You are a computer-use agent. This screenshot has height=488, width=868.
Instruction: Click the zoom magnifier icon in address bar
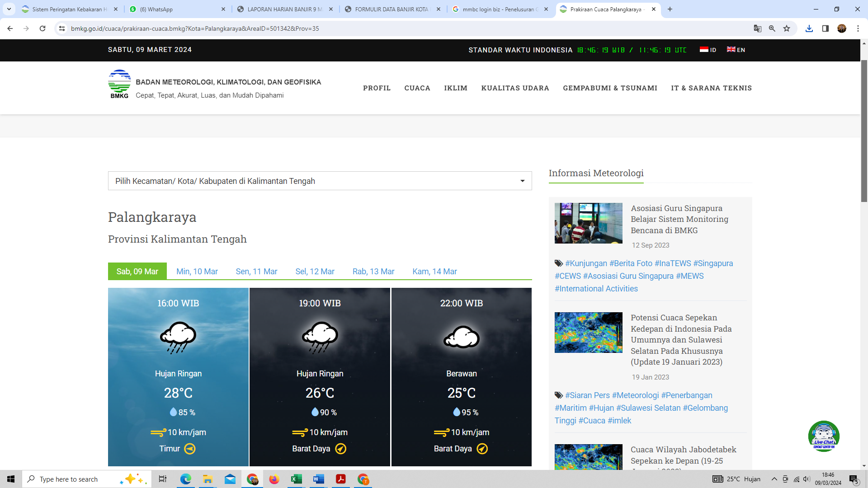(772, 28)
